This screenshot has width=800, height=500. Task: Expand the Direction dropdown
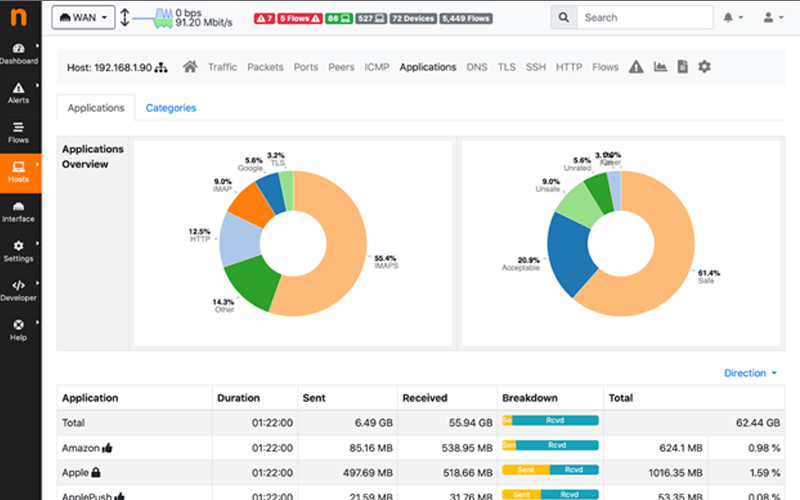click(750, 373)
